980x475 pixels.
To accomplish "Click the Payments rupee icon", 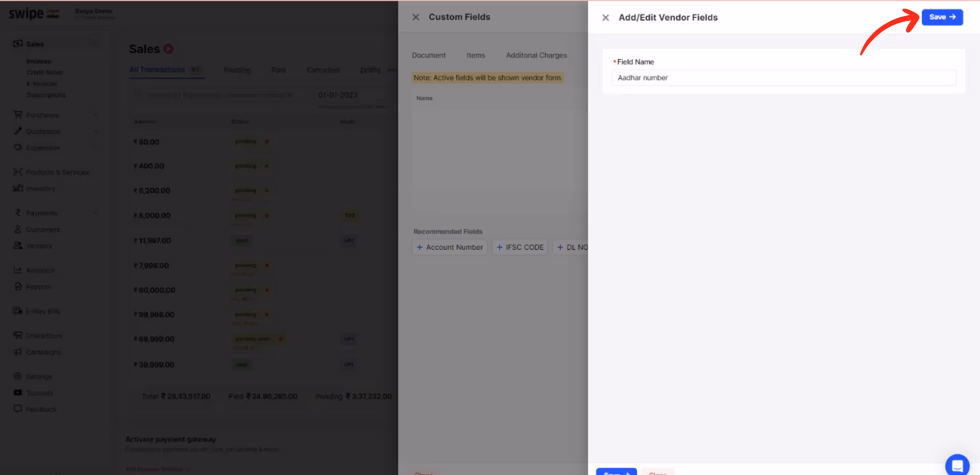I will click(x=18, y=213).
